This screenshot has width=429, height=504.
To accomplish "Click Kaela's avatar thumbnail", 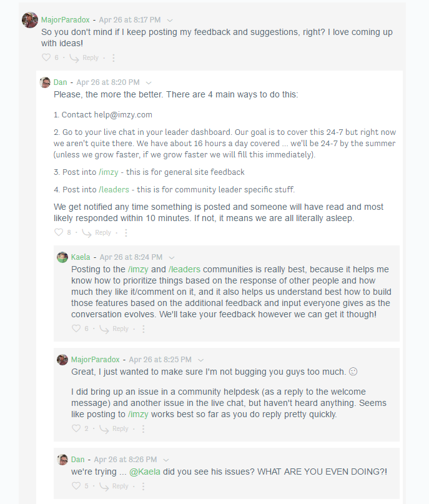I will (x=62, y=257).
